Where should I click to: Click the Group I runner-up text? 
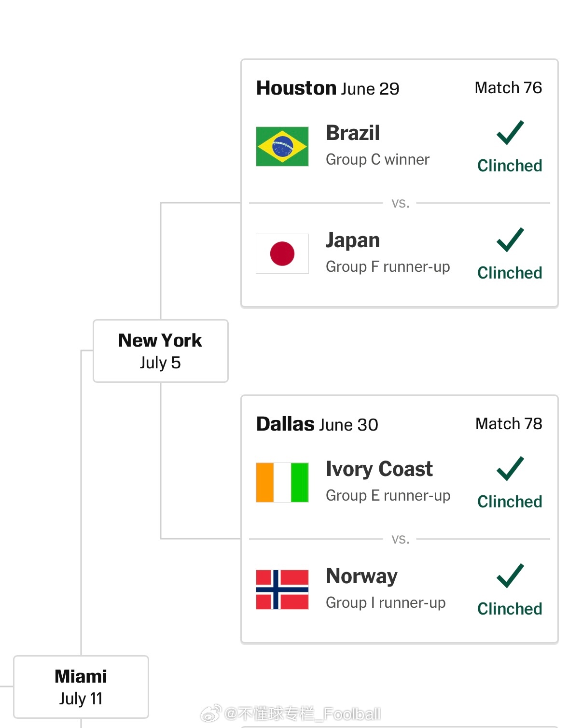click(386, 603)
